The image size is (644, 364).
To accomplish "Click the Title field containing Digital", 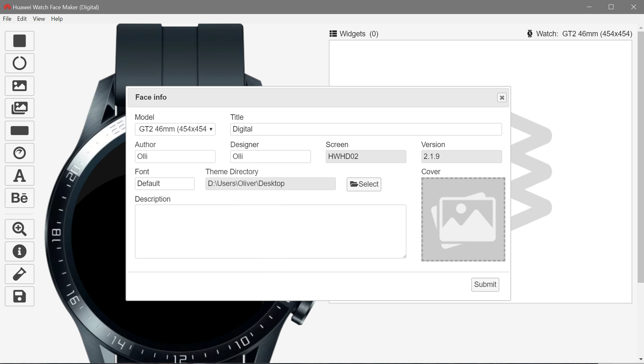I will (x=366, y=129).
